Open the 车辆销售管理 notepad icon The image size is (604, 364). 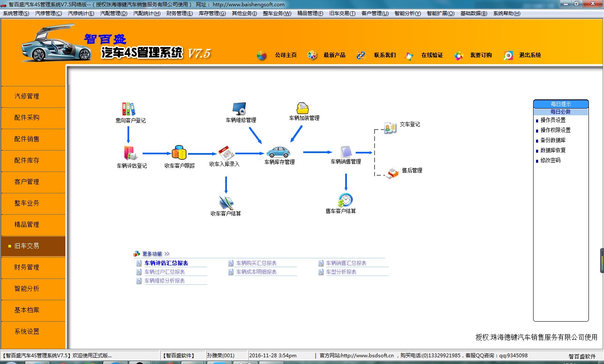click(346, 151)
